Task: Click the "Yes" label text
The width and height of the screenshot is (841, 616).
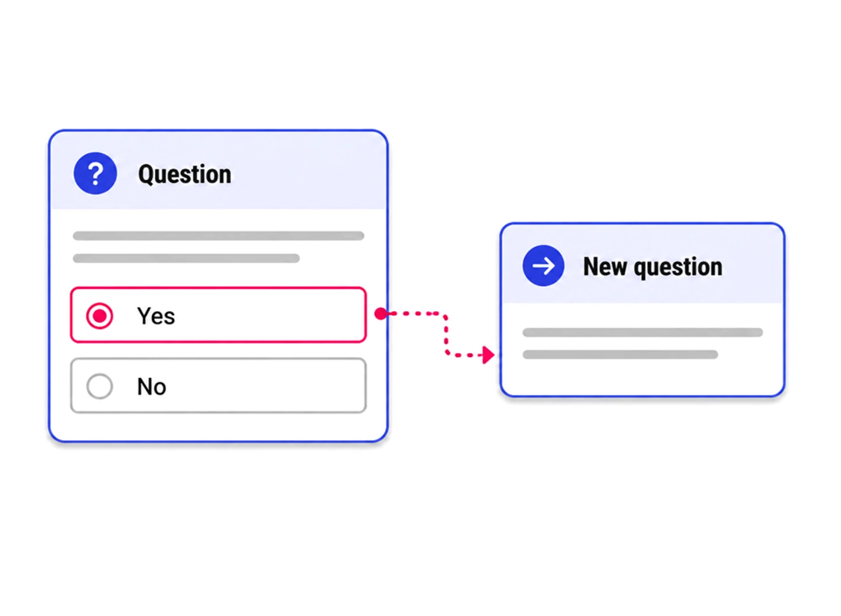Action: [x=156, y=316]
